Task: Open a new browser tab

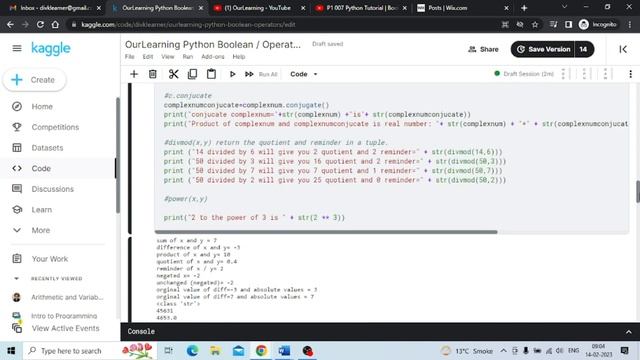Action: (524, 8)
